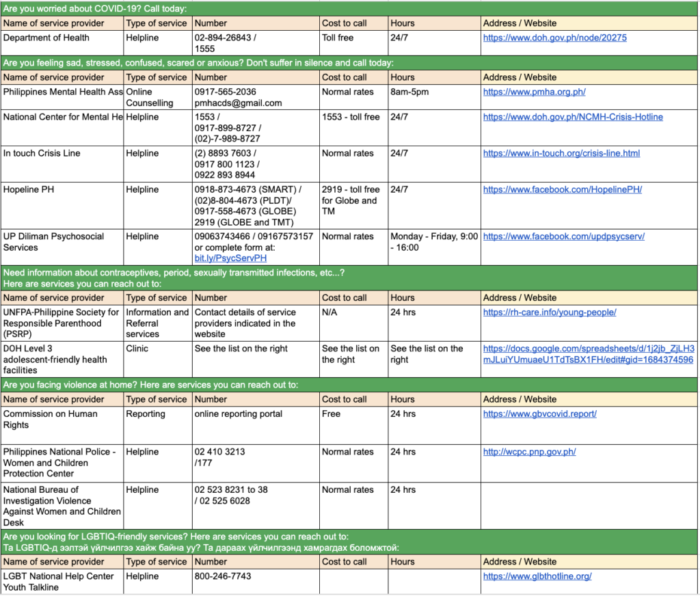Click the '02 410 3213 /177' number cell
This screenshot has width=700, height=596.
pos(256,463)
